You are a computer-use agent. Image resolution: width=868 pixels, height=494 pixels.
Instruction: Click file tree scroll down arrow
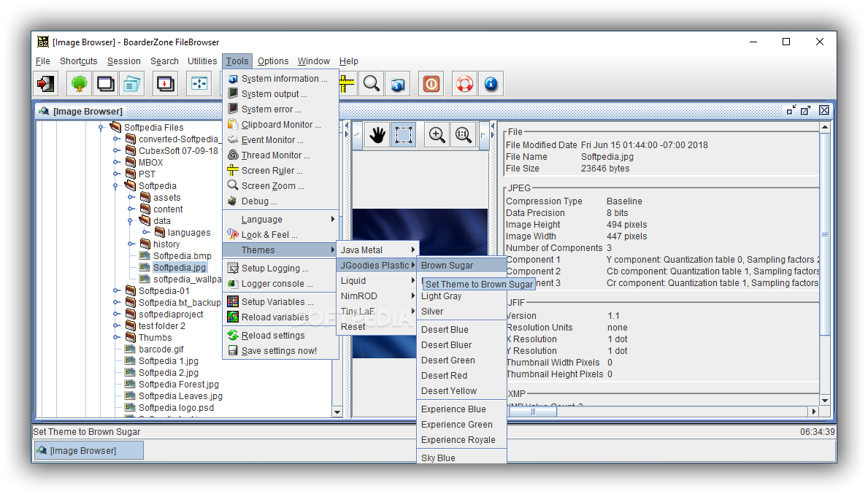click(337, 412)
